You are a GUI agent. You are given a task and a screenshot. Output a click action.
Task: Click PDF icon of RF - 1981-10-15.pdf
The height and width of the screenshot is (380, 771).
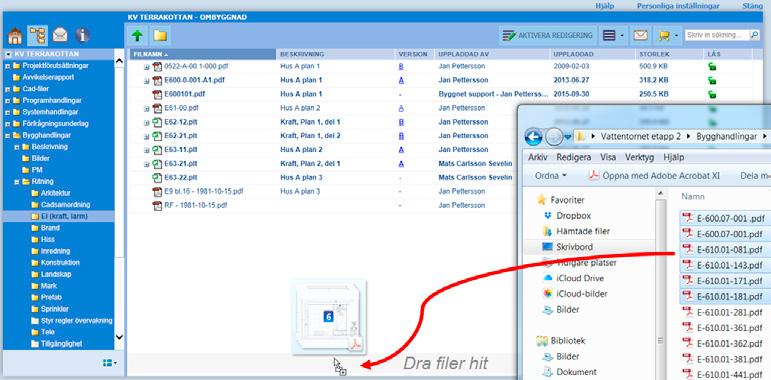click(x=157, y=205)
